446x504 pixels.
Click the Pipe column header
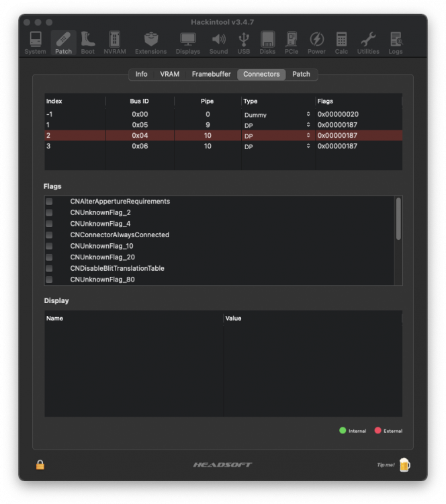coord(208,101)
